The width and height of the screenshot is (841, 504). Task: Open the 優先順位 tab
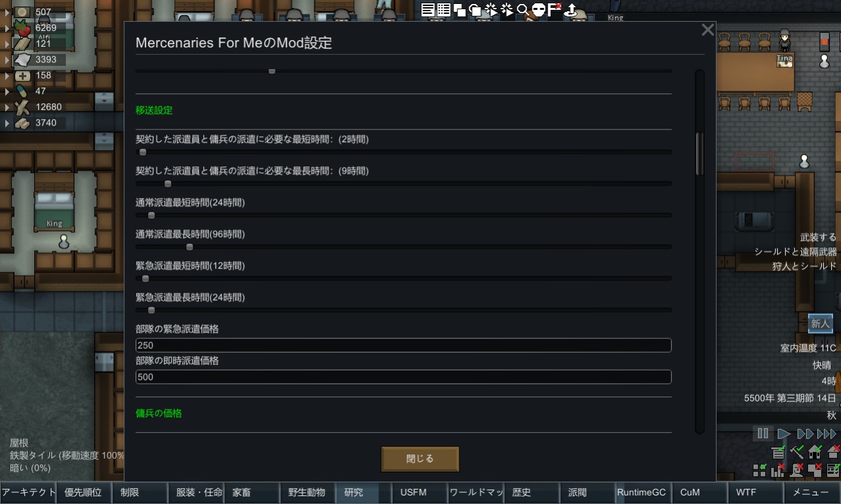tap(84, 492)
